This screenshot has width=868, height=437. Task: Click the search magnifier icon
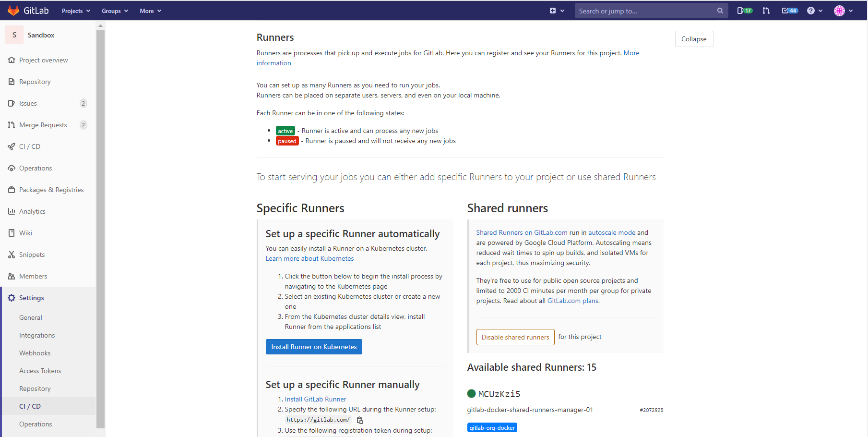click(x=720, y=11)
